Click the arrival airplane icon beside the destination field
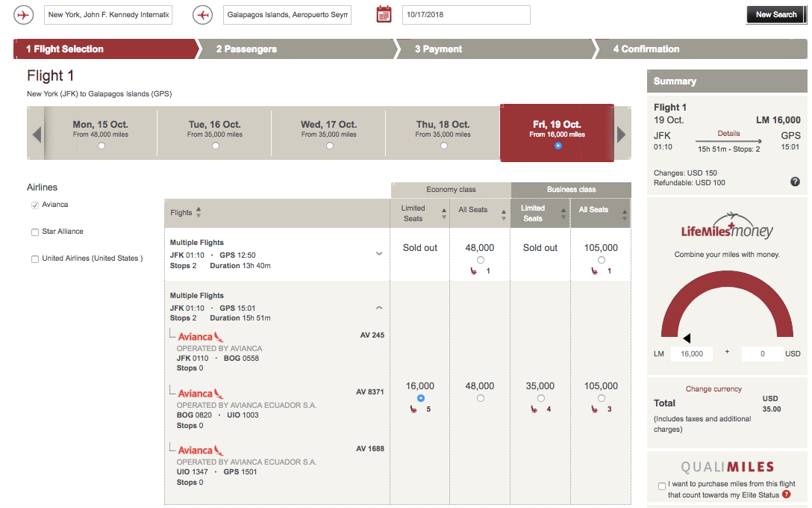812x508 pixels. [202, 15]
